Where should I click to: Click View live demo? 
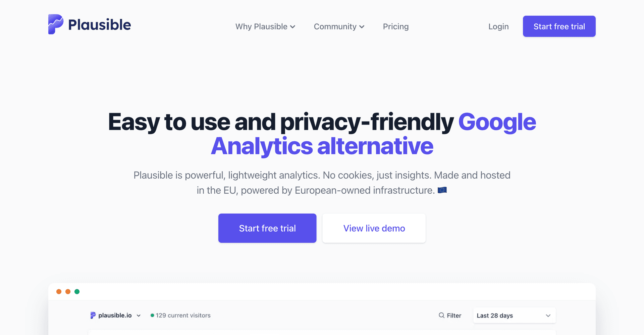pyautogui.click(x=374, y=228)
